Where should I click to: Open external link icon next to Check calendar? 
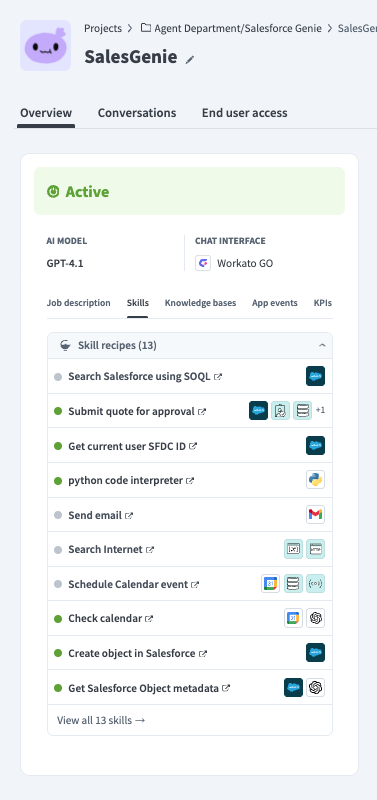click(149, 618)
